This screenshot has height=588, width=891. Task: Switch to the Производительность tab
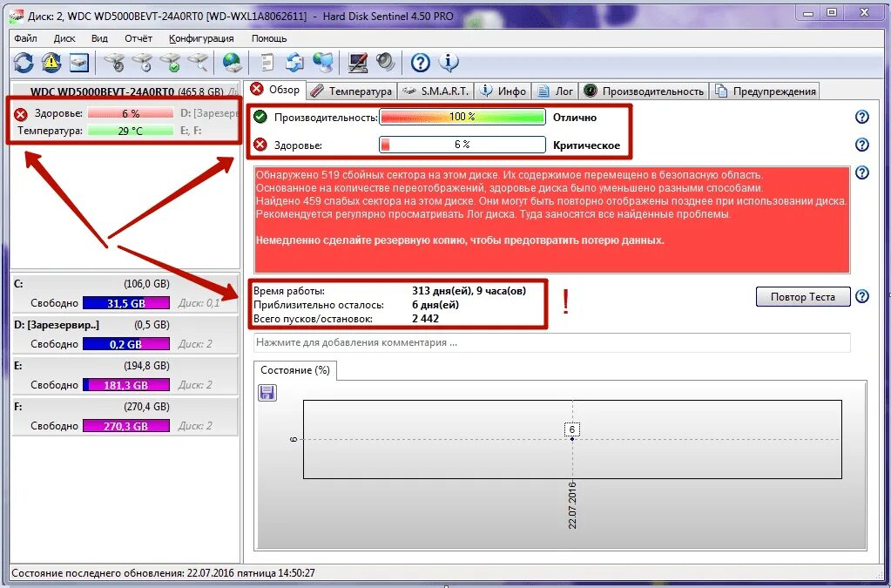644,91
